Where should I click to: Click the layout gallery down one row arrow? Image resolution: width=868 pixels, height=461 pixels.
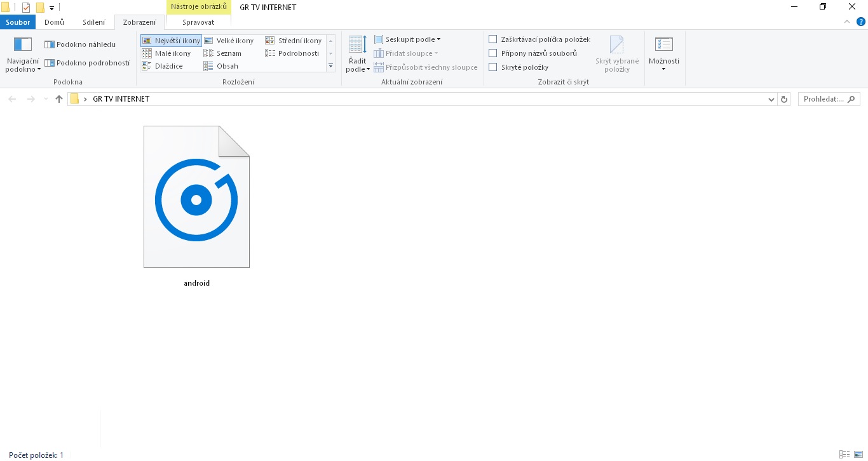pos(330,53)
